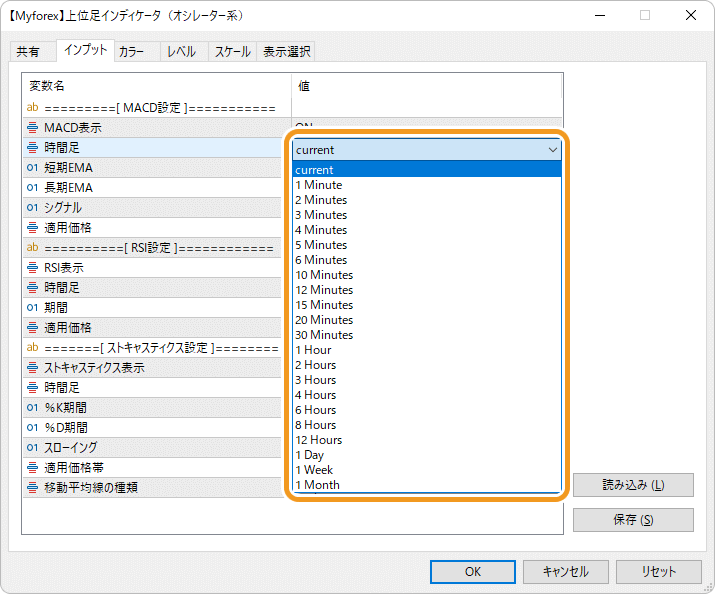715x594 pixels.
Task: Click the 01 integer icon beside 期間
Action: [32, 308]
